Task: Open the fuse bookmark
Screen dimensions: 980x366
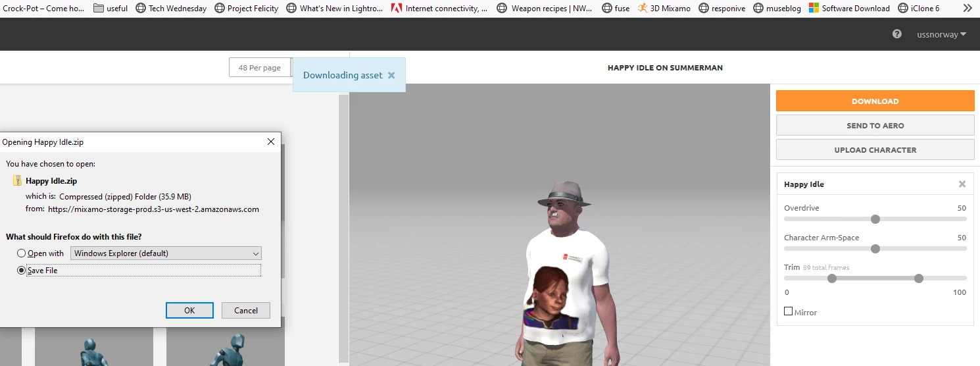Action: [615, 9]
